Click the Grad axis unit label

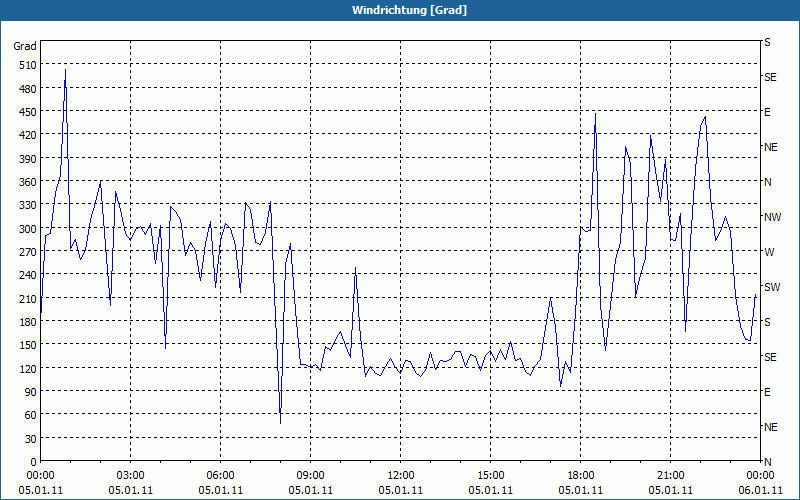(x=25, y=46)
